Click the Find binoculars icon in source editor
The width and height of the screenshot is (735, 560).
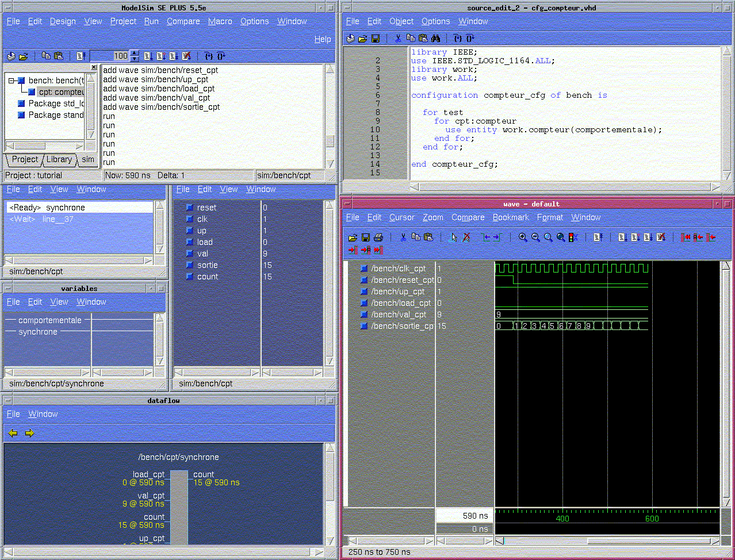click(x=436, y=39)
